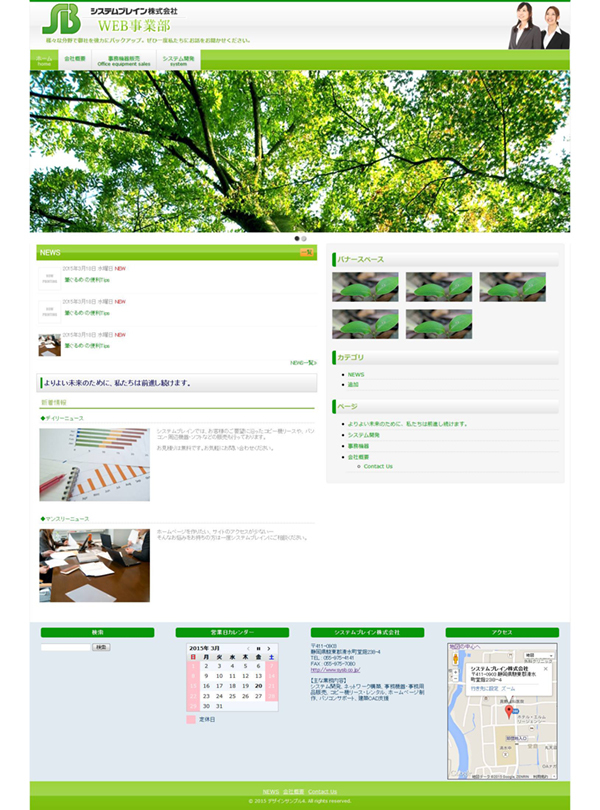
Task: Open the NEWS link in the カテゴリ list
Action: pyautogui.click(x=356, y=375)
